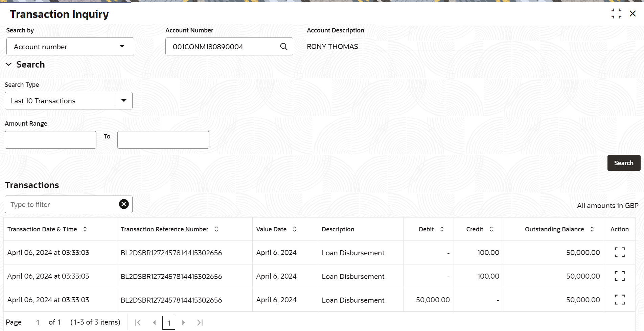Image resolution: width=644 pixels, height=331 pixels.
Task: Click the All amounts in GBP note
Action: tap(608, 206)
